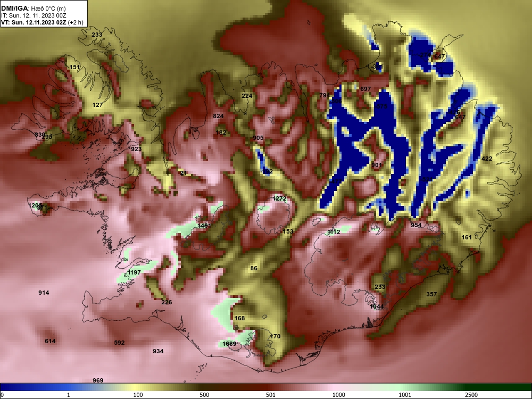Click the 1272 value on the map
This screenshot has height=399, width=532.
[x=279, y=198]
